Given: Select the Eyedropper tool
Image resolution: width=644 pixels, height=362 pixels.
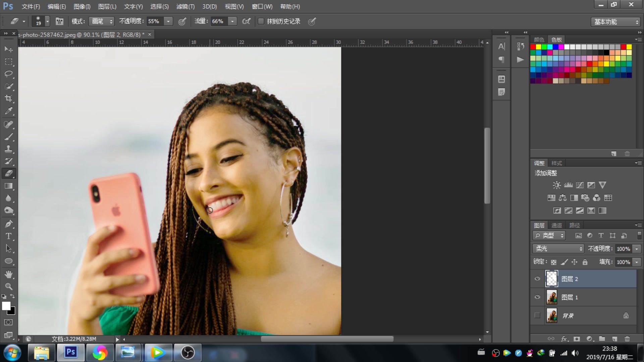Looking at the screenshot, I should pyautogui.click(x=9, y=111).
